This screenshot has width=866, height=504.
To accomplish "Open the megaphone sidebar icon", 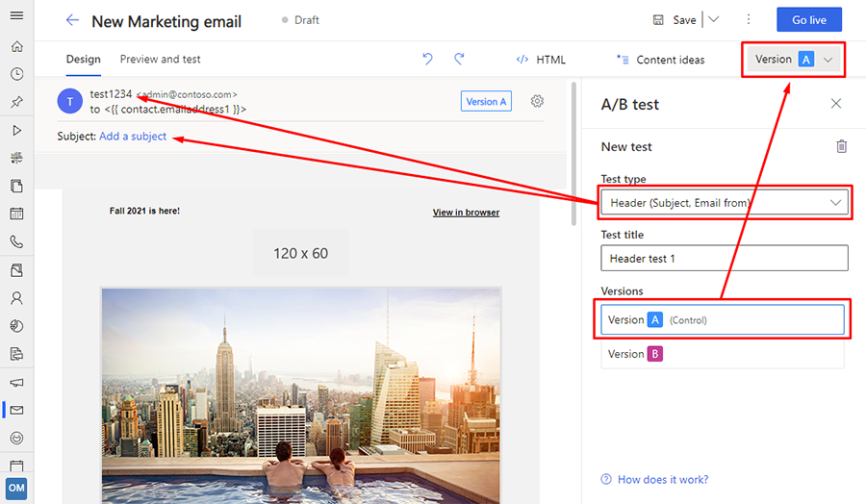I will tap(16, 382).
